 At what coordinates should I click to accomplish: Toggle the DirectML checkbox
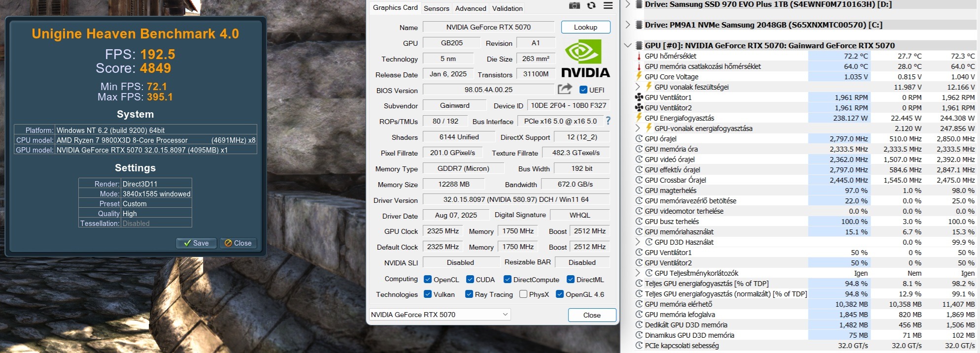571,279
